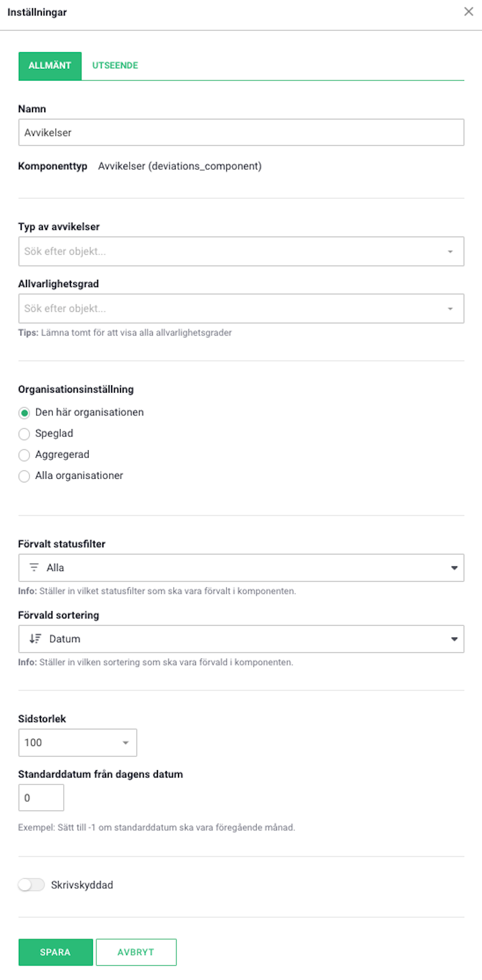Expand the Förvald sortering Datum dropdown
Image resolution: width=482 pixels, height=980 pixels.
[241, 639]
